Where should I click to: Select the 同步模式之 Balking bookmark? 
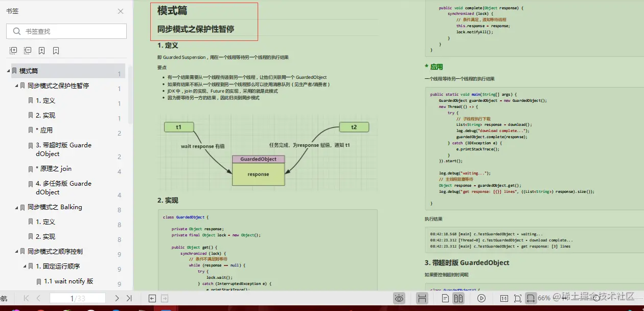[55, 207]
